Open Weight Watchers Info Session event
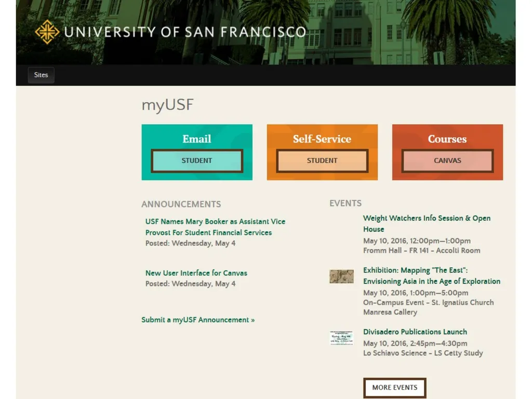The height and width of the screenshot is (399, 532). pos(427,223)
